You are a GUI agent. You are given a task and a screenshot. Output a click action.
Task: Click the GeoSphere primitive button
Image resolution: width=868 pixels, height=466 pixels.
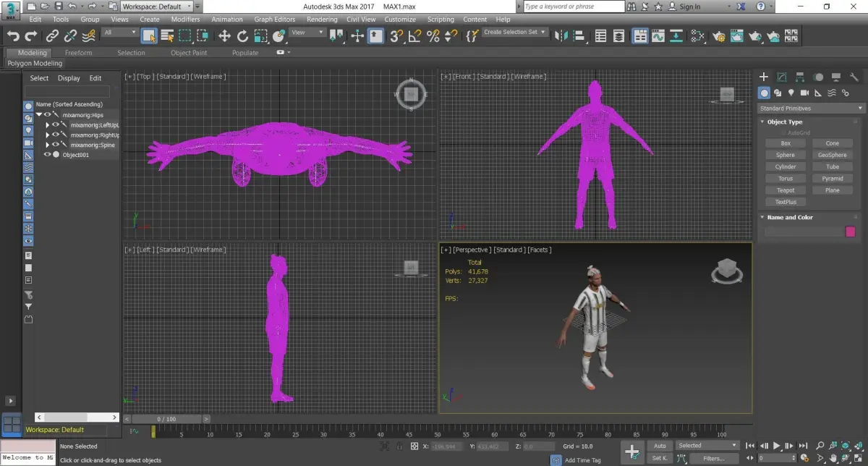click(833, 155)
